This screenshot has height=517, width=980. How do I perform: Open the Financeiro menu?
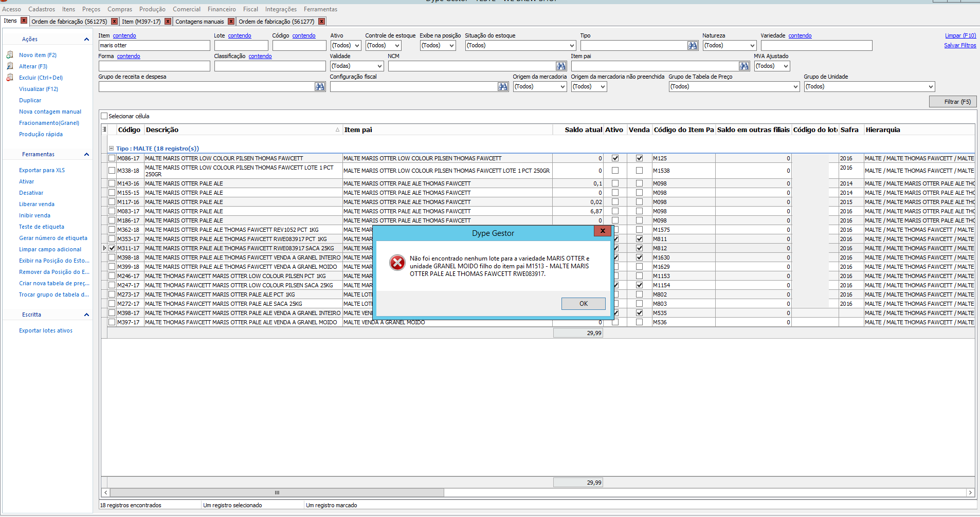222,9
